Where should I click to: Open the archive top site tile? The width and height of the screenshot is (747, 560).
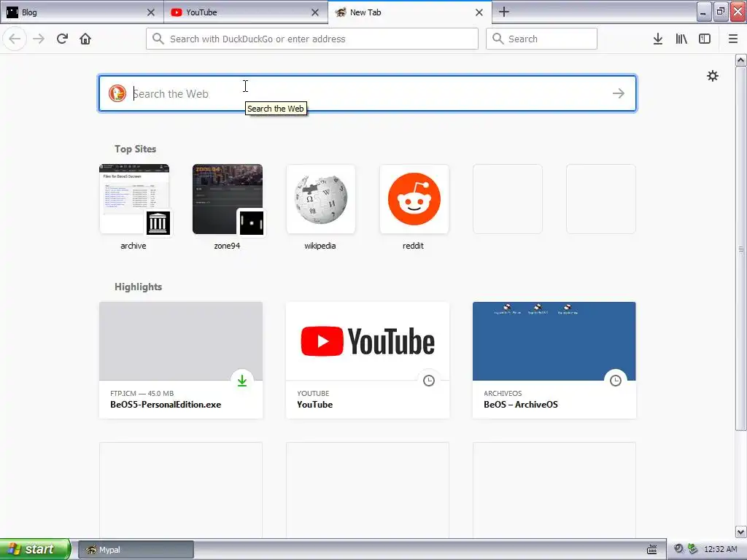pos(134,199)
